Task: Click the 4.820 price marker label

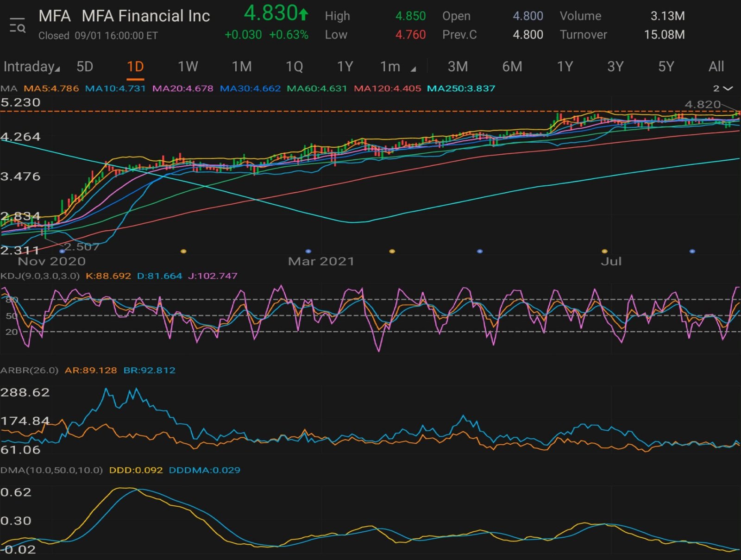Action: (703, 104)
